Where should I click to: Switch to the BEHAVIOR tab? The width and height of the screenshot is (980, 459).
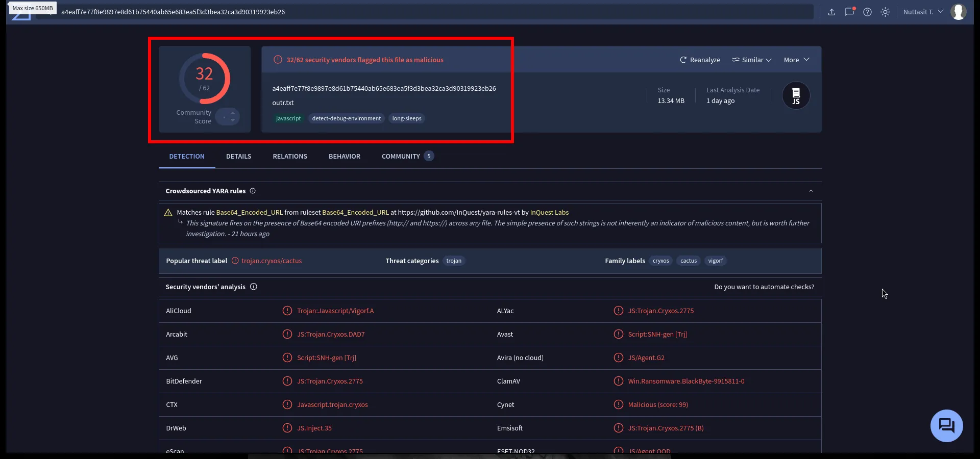tap(344, 156)
